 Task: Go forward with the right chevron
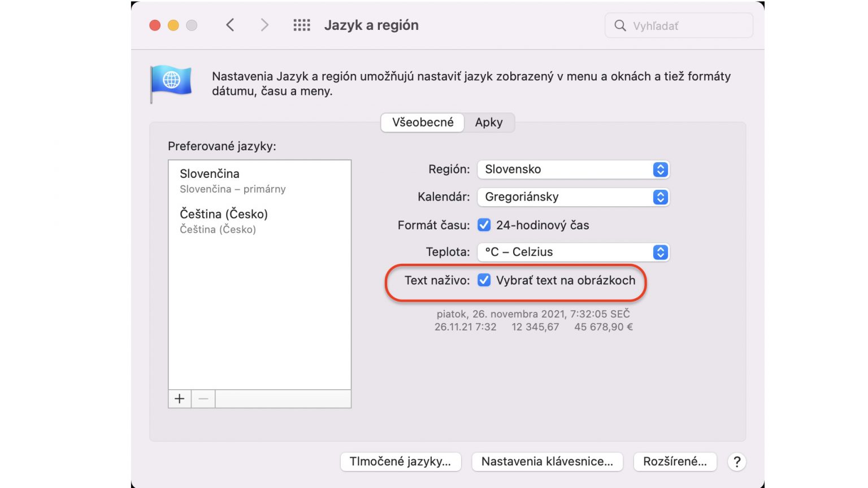(x=264, y=25)
